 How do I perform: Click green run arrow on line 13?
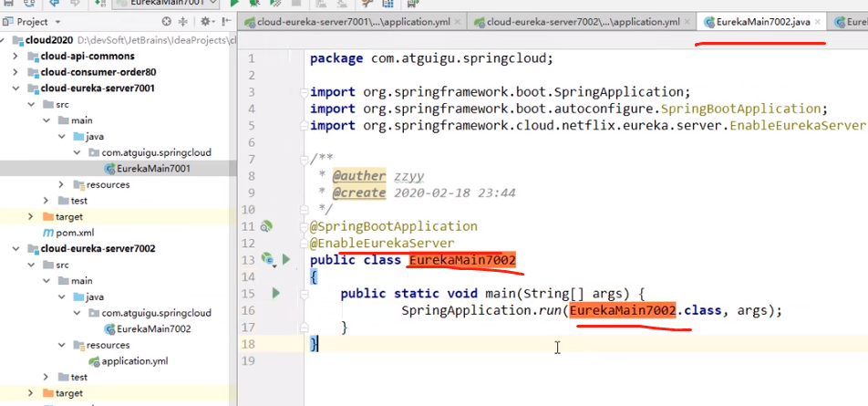click(x=286, y=259)
